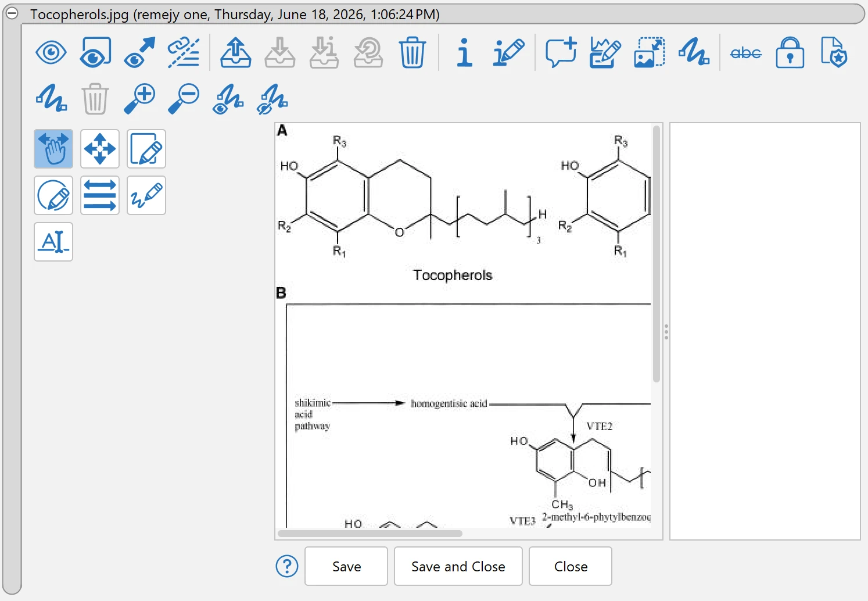Screen dimensions: 868x601
Task: Select the four-arrow move tool
Action: click(x=100, y=149)
